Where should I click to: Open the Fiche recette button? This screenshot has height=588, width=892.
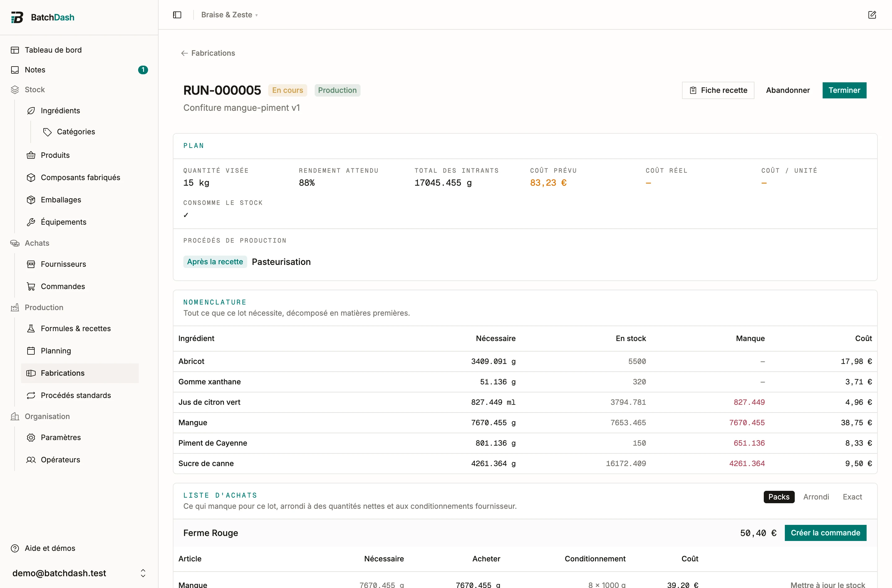coord(718,90)
